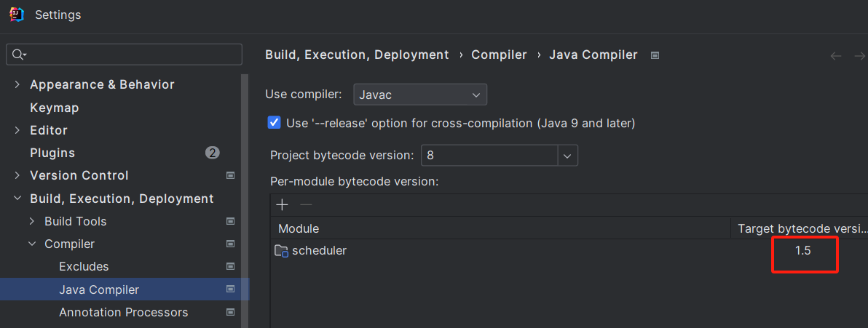Open the Plugins settings page
The image size is (868, 328).
pos(52,153)
